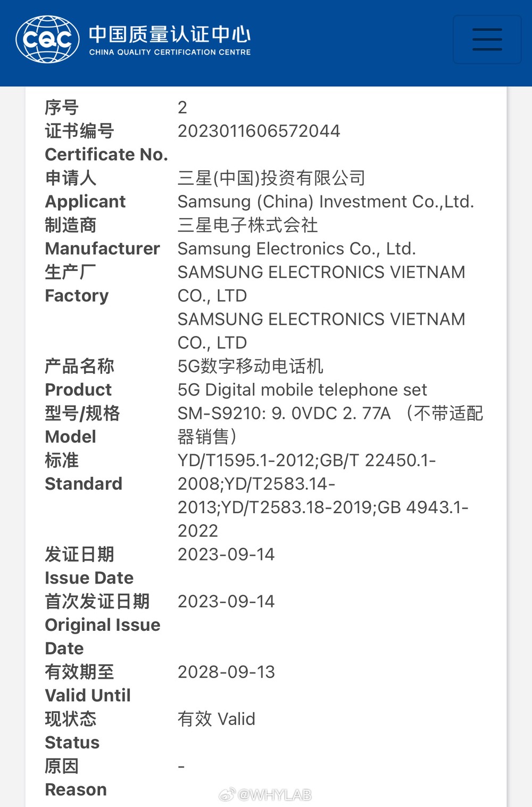Select the second Samsung Electronics Vietnam factory entry
The height and width of the screenshot is (807, 532).
(x=321, y=331)
